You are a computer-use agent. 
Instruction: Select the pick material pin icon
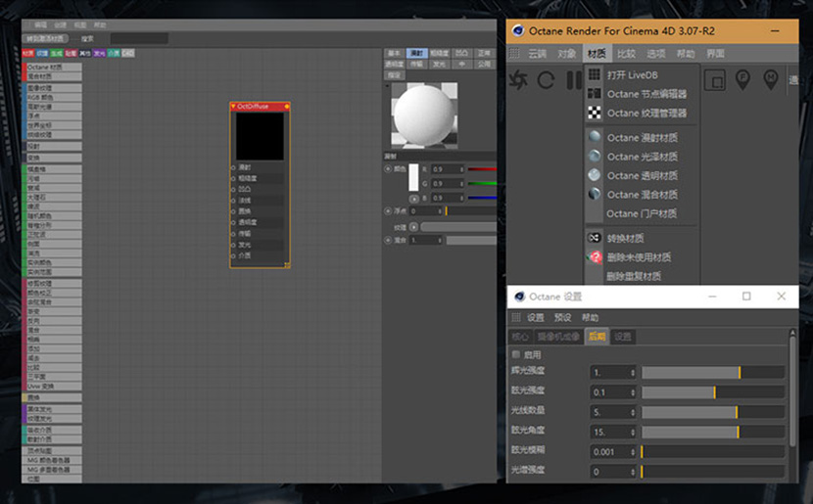point(771,80)
